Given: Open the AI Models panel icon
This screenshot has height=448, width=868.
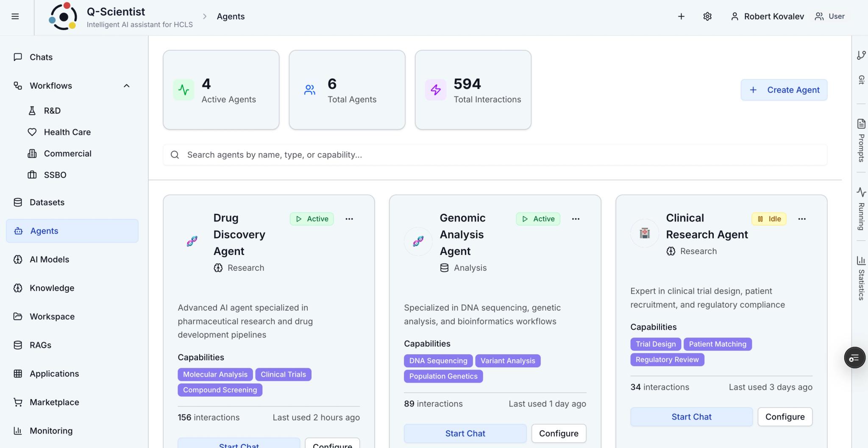Looking at the screenshot, I should (17, 259).
